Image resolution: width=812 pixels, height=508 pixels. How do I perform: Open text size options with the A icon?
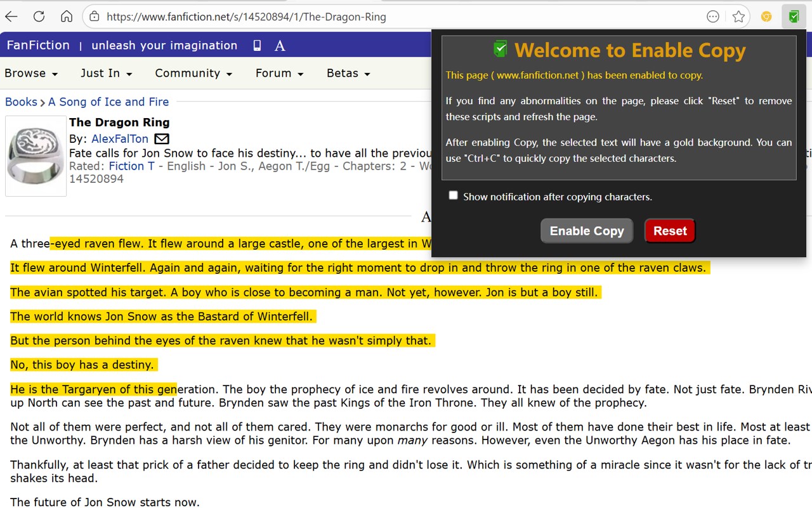(280, 46)
